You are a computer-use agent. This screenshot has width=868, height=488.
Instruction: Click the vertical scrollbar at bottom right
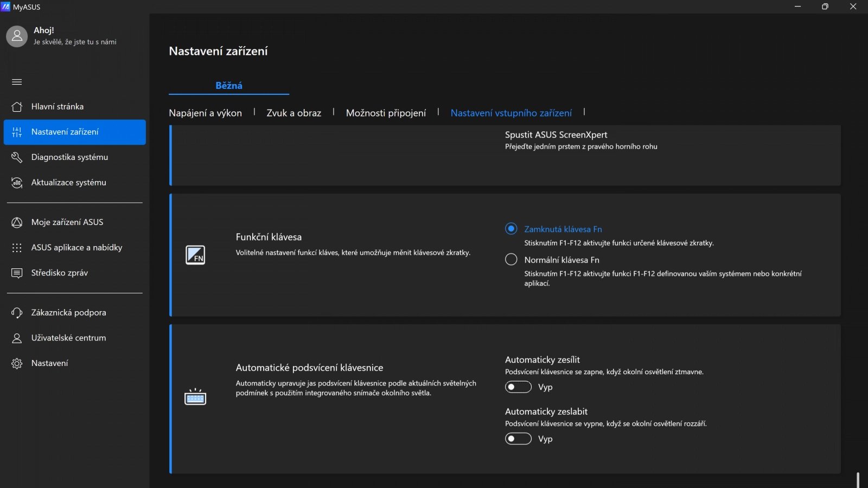pos(858,479)
